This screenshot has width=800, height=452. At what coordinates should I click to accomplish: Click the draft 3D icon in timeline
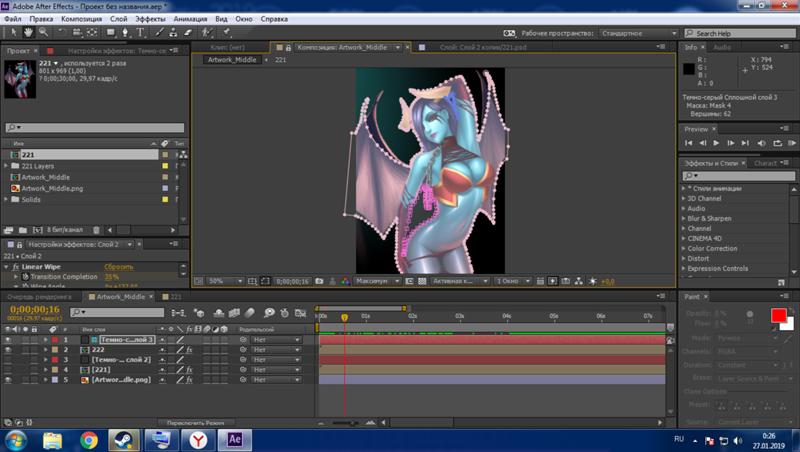(199, 312)
